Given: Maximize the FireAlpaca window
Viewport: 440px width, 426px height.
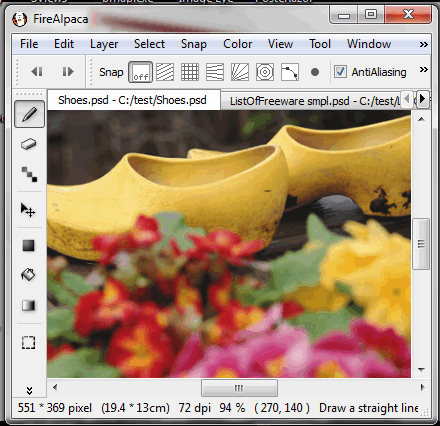Looking at the screenshot, I should click(371, 15).
